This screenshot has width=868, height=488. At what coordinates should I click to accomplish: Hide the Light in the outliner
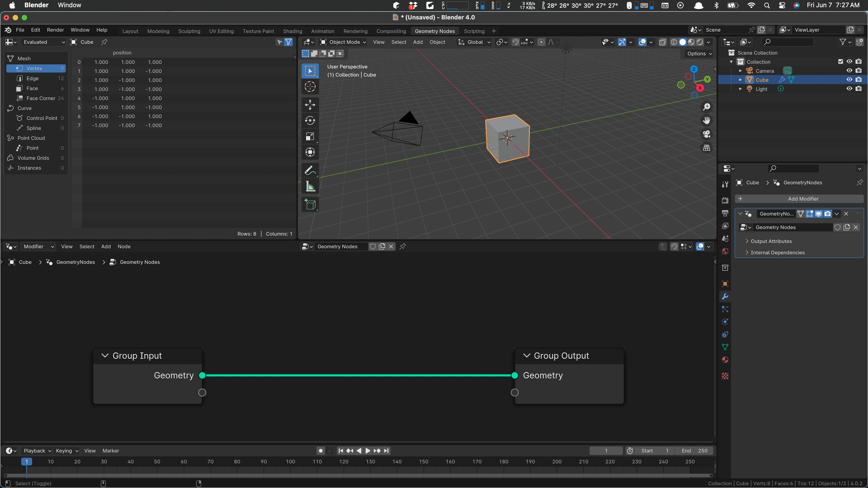click(849, 89)
